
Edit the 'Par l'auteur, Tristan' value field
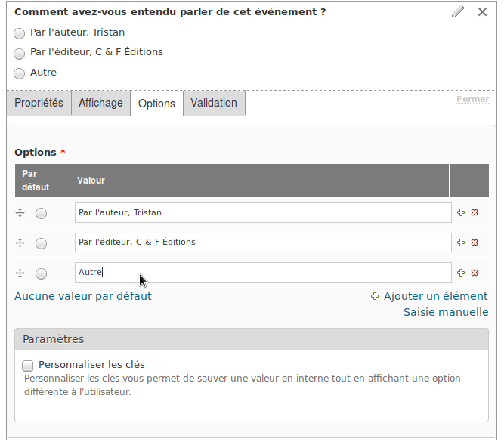coord(263,213)
